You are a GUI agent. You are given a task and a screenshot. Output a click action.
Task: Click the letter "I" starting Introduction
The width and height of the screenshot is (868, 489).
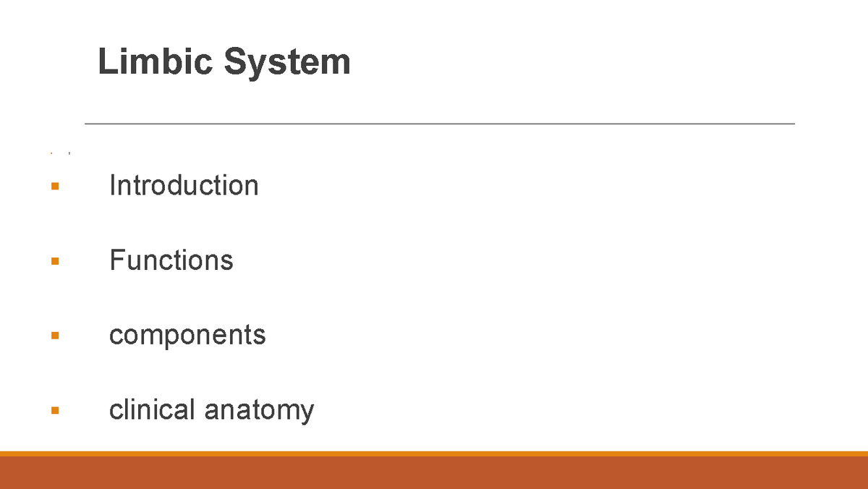click(x=112, y=186)
